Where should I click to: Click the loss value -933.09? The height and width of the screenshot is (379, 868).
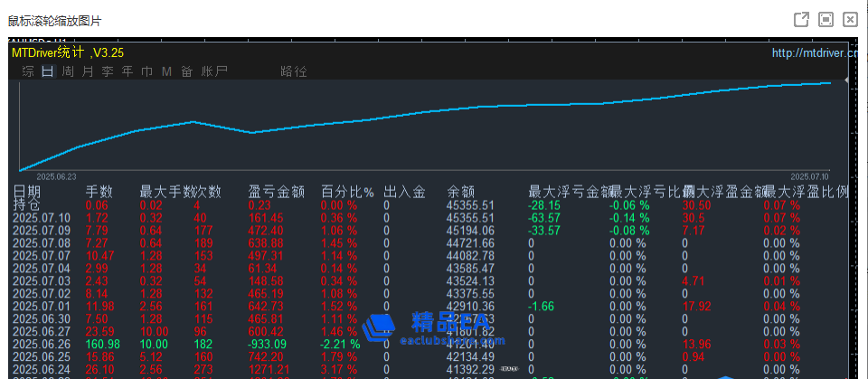(x=269, y=344)
